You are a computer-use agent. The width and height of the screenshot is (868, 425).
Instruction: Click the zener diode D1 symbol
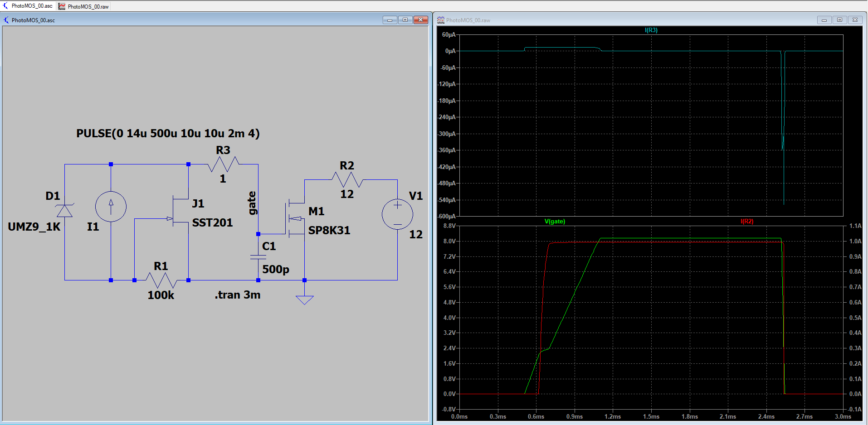click(x=64, y=211)
